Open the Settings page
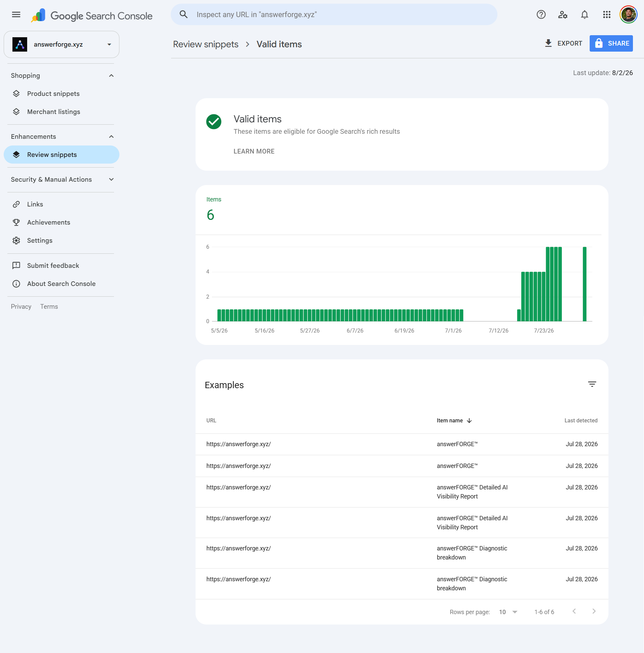Viewport: 644px width, 653px height. 61,241
